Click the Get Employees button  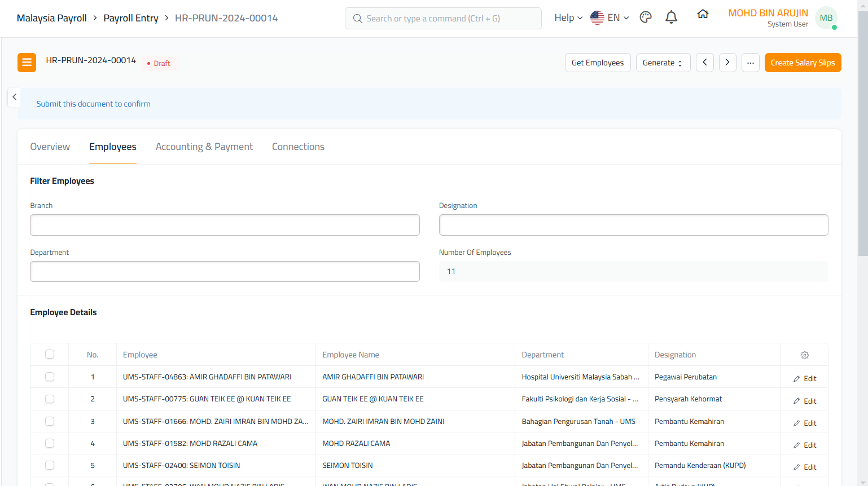coord(597,63)
